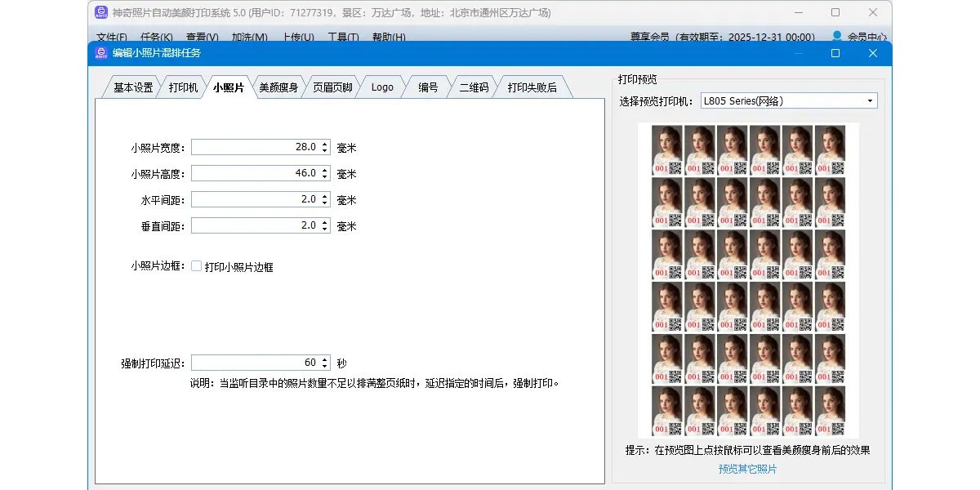This screenshot has width=980, height=490.
Task: Open the 二维码 tab
Action: point(474,87)
